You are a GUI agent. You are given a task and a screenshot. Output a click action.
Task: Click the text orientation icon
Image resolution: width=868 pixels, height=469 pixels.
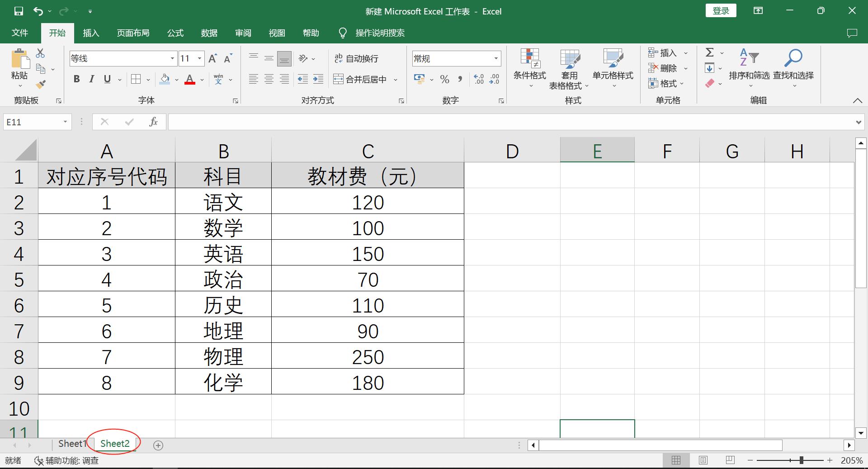click(x=303, y=58)
